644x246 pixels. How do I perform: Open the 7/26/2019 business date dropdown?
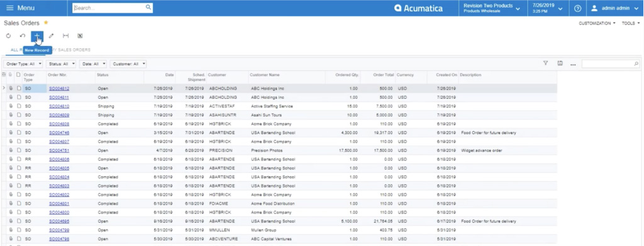click(x=548, y=8)
